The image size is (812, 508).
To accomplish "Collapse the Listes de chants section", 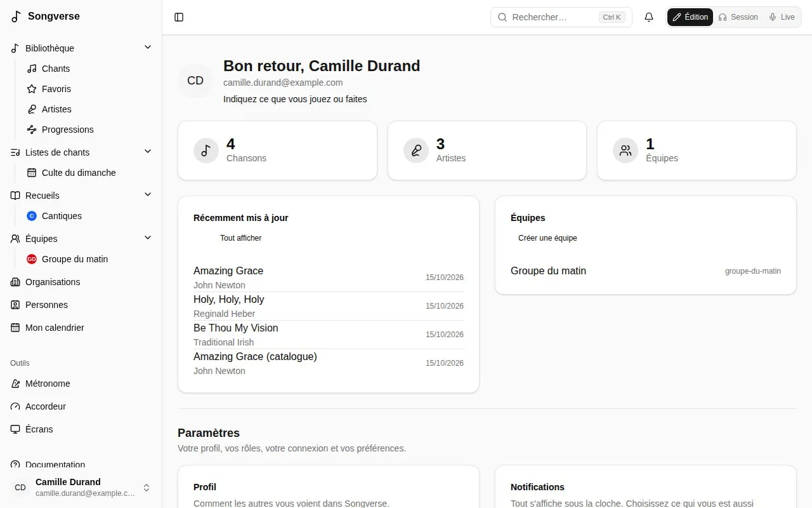I will (x=148, y=152).
